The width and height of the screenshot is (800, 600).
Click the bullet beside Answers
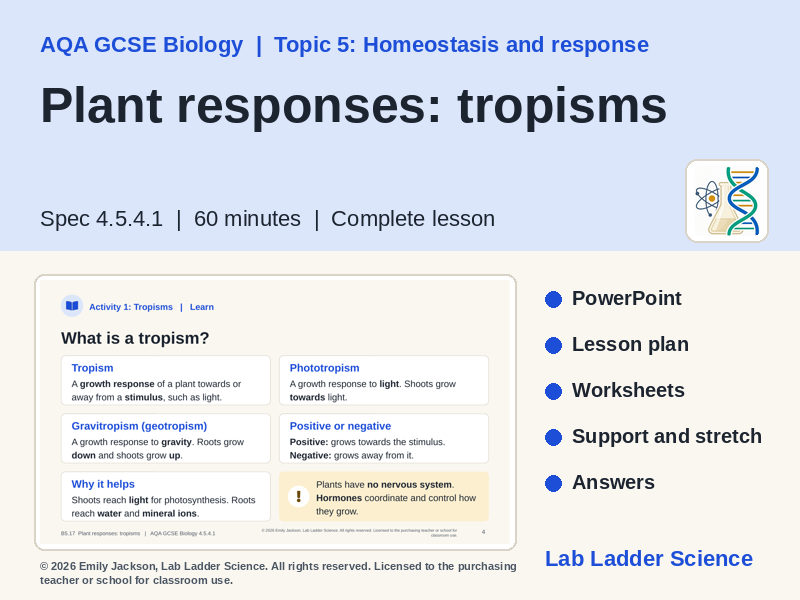(553, 483)
